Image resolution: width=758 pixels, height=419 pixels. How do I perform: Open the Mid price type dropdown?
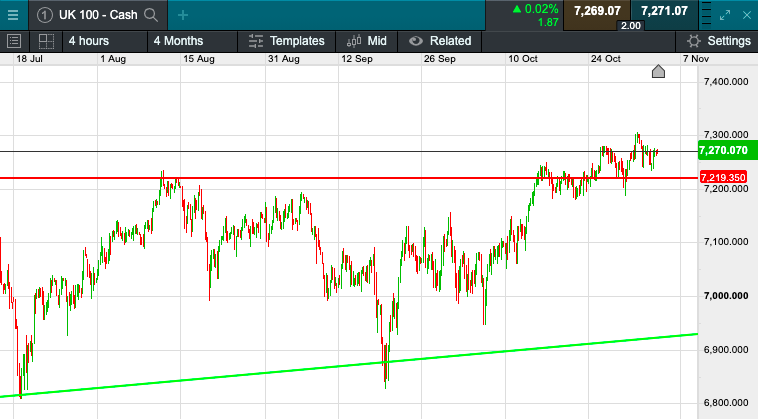(365, 41)
